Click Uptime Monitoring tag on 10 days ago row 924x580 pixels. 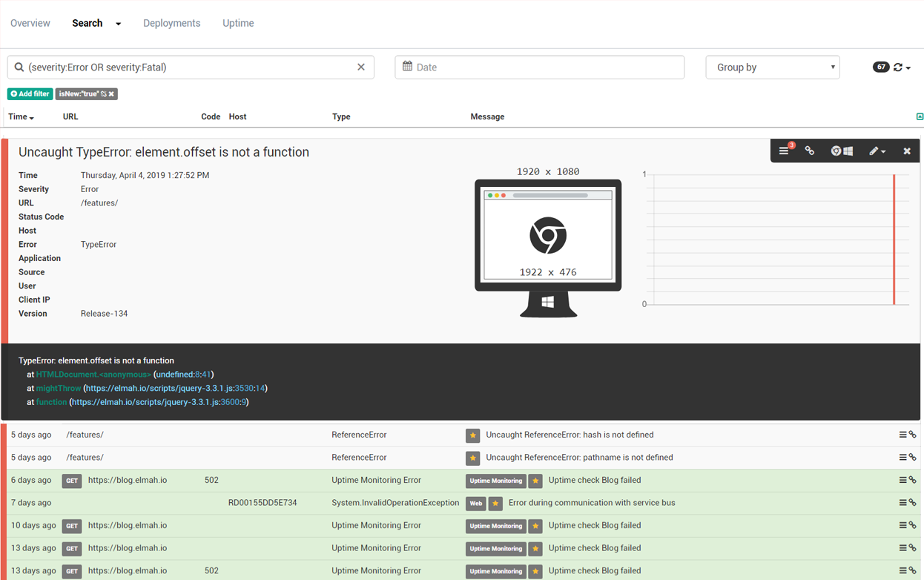pos(496,526)
